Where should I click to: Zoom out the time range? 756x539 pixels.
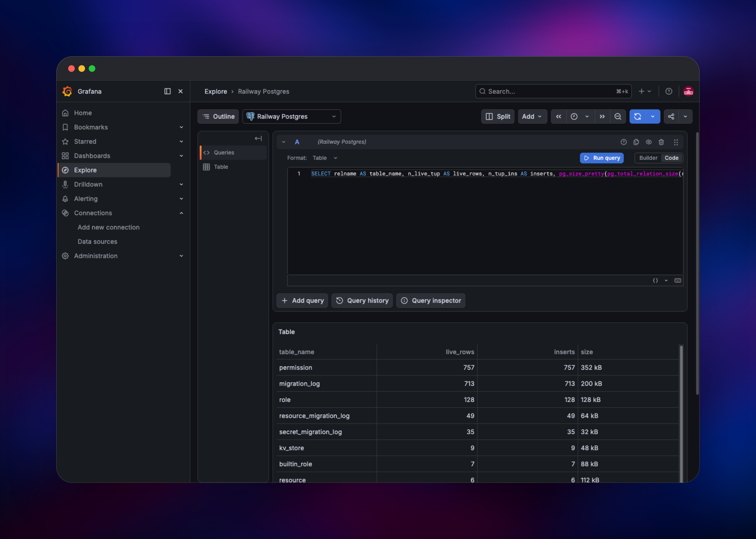[x=618, y=117]
